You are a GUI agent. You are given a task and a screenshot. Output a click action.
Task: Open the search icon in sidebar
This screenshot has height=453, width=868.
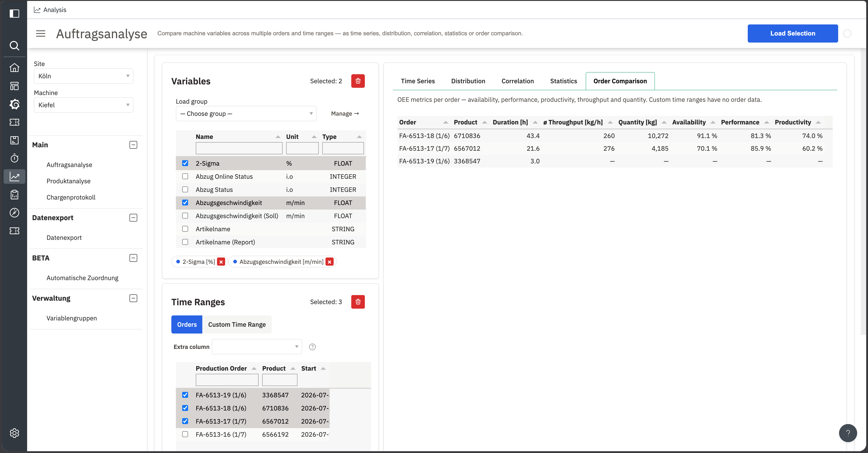coord(14,45)
